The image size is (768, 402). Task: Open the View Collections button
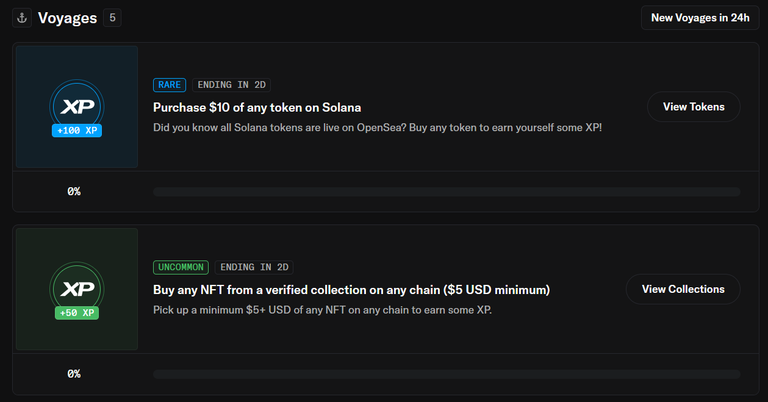683,289
